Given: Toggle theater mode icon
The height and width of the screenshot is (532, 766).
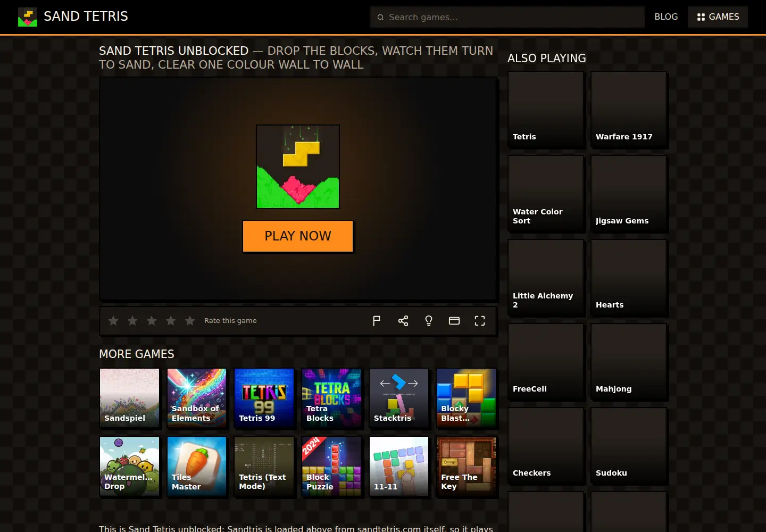Looking at the screenshot, I should (x=454, y=321).
